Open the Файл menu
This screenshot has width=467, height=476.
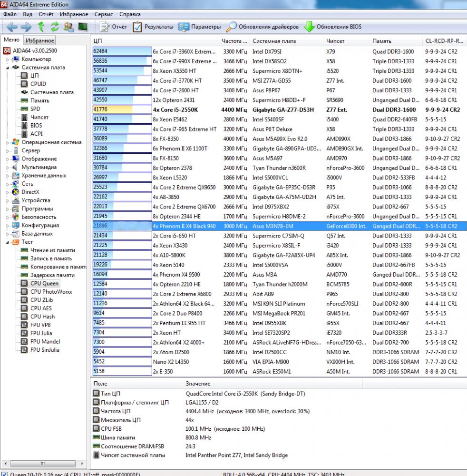coord(10,14)
